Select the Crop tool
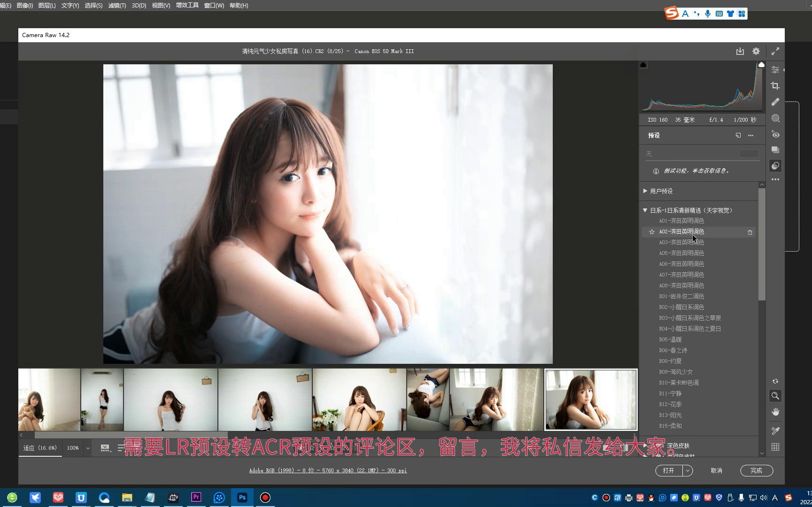 click(x=775, y=85)
